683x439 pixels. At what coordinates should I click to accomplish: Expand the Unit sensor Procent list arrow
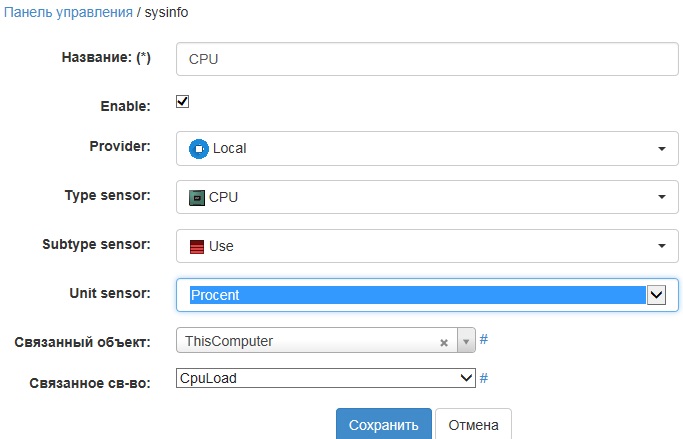[656, 295]
